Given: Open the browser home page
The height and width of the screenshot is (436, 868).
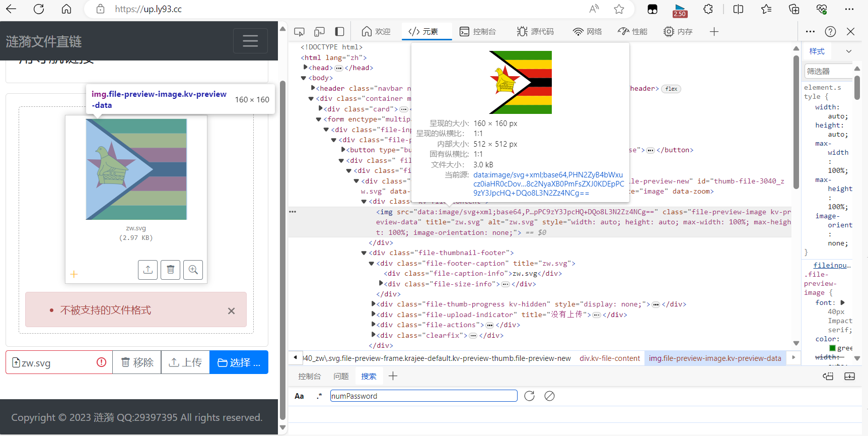Looking at the screenshot, I should pos(66,9).
